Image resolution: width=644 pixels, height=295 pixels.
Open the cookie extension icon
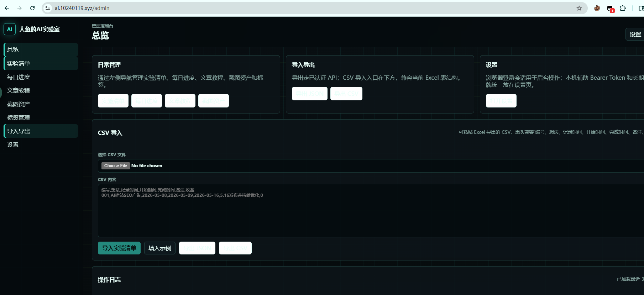pos(597,8)
